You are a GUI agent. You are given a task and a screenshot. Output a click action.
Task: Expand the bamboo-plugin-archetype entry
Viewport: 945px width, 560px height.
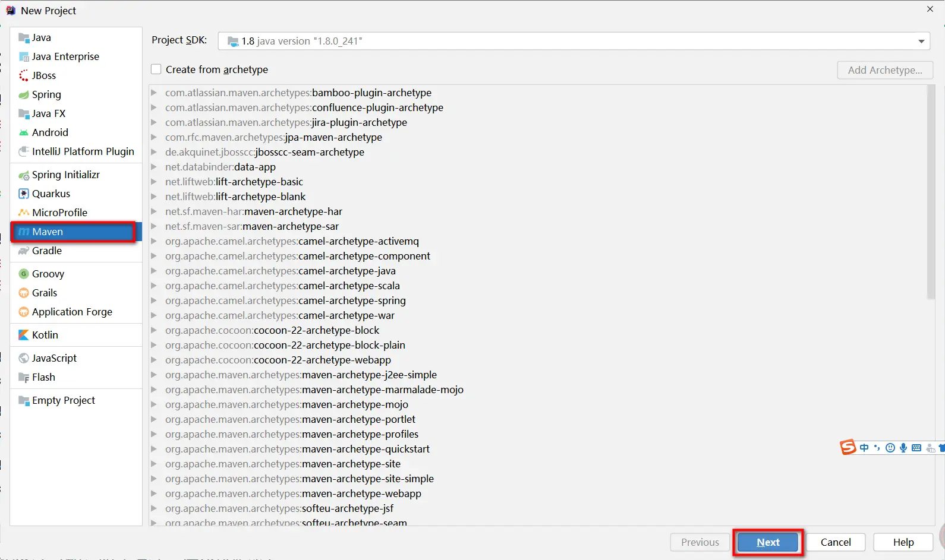[154, 93]
